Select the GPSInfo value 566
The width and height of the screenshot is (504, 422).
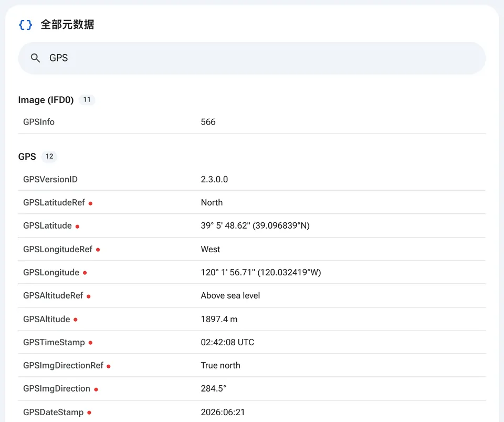[208, 122]
